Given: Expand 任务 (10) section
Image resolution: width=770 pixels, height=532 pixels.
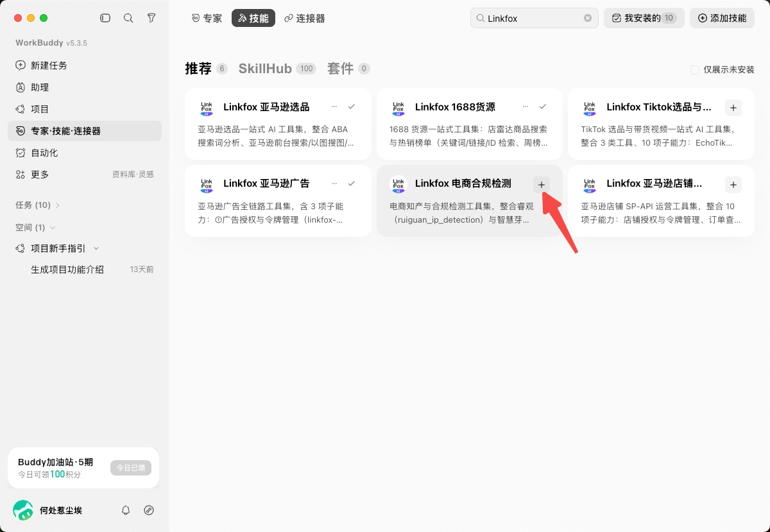Looking at the screenshot, I should (38, 205).
